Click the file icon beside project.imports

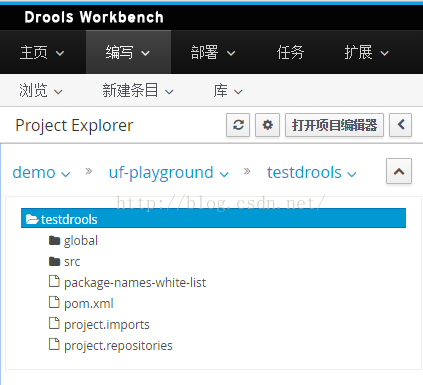tap(54, 323)
